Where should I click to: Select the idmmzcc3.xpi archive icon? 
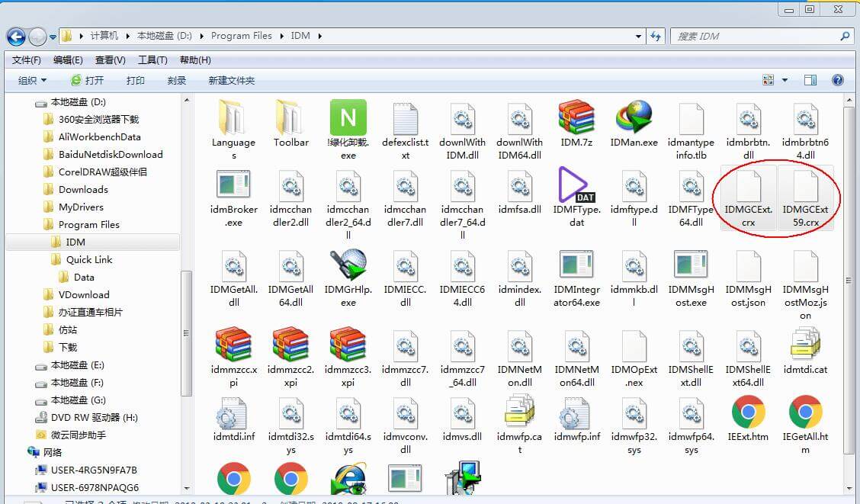pos(348,345)
